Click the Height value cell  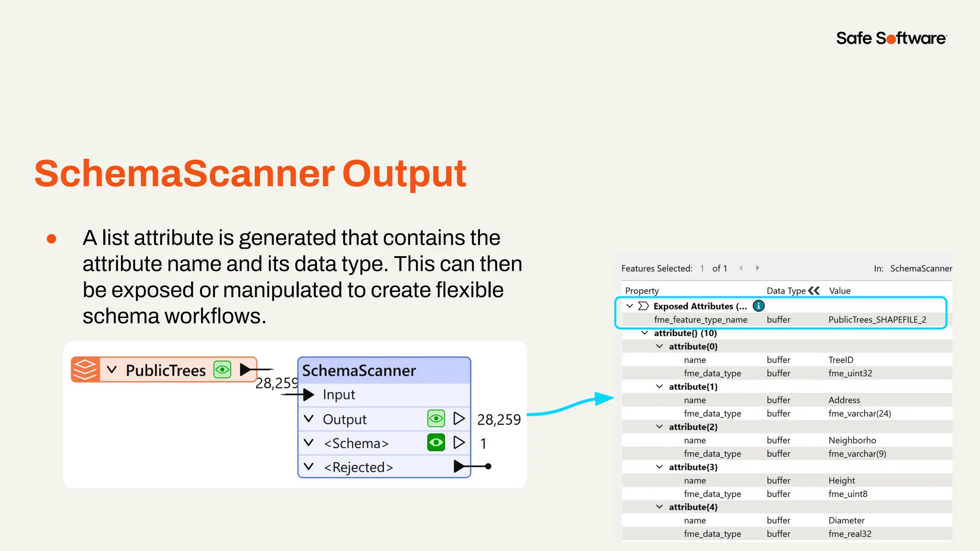tap(842, 480)
